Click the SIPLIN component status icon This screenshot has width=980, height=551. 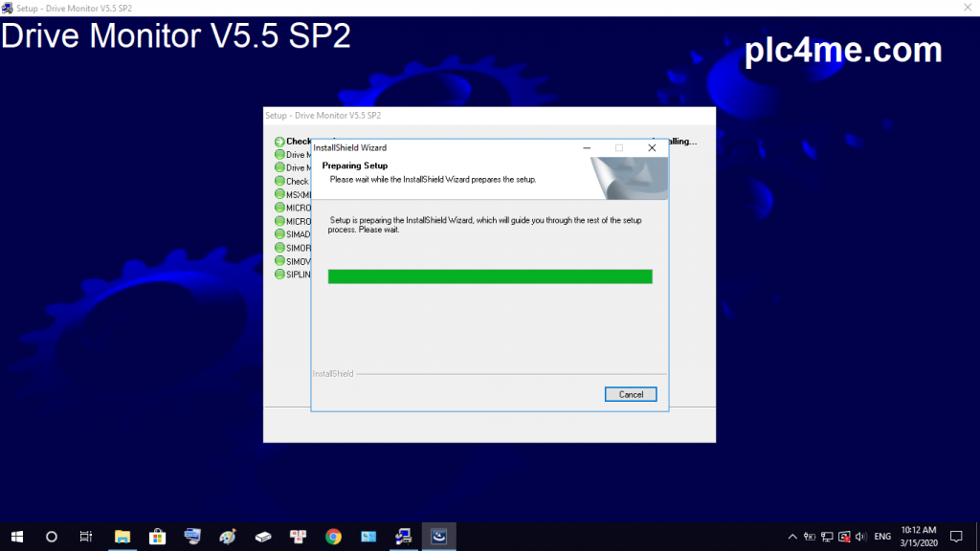coord(279,275)
